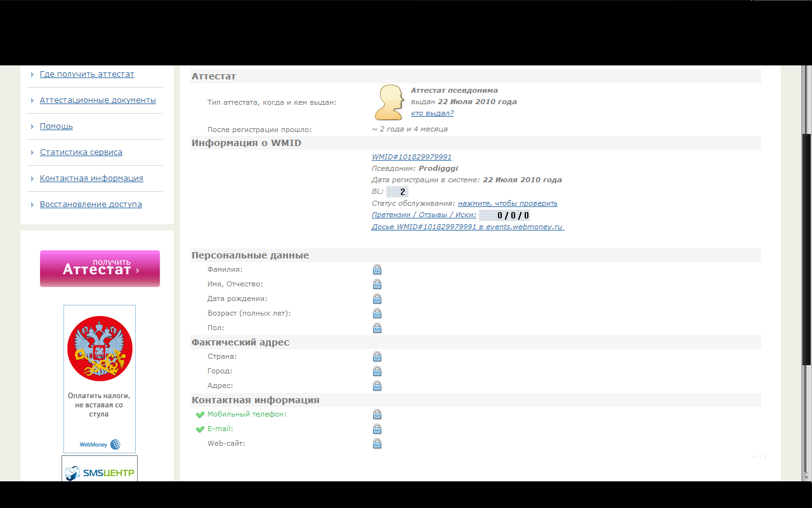This screenshot has height=508, width=812.
Task: Click the lock icon next to Страна
Action: tap(377, 357)
